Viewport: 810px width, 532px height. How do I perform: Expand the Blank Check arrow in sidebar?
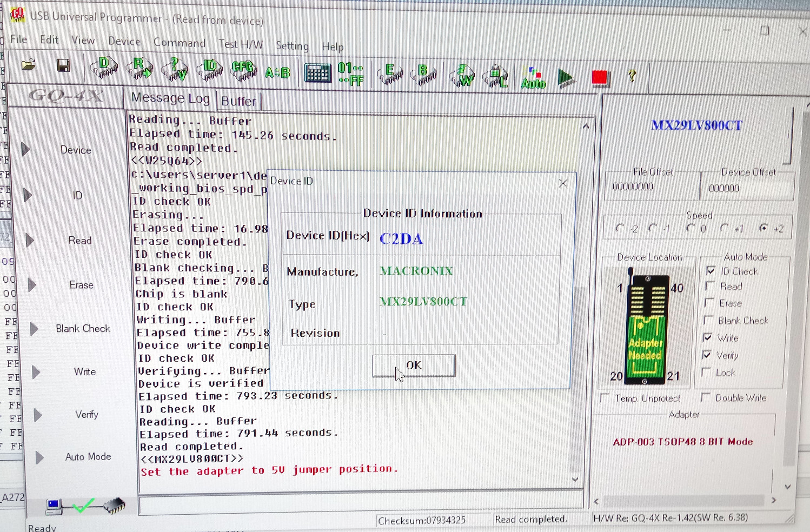click(x=34, y=329)
